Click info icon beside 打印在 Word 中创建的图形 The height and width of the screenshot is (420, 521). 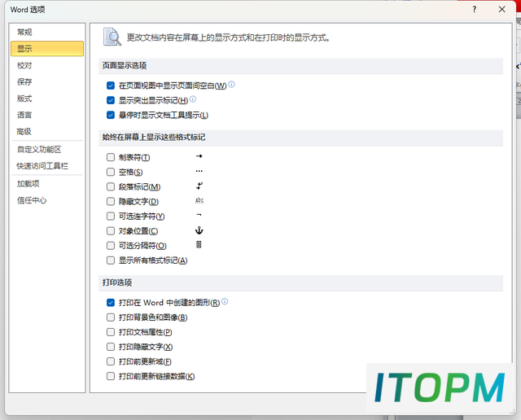pos(225,301)
